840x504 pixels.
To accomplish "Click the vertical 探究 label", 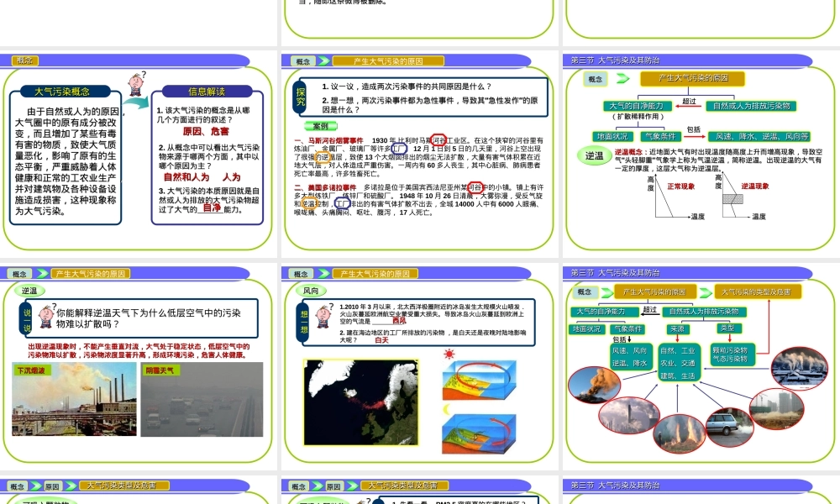I will (x=301, y=97).
